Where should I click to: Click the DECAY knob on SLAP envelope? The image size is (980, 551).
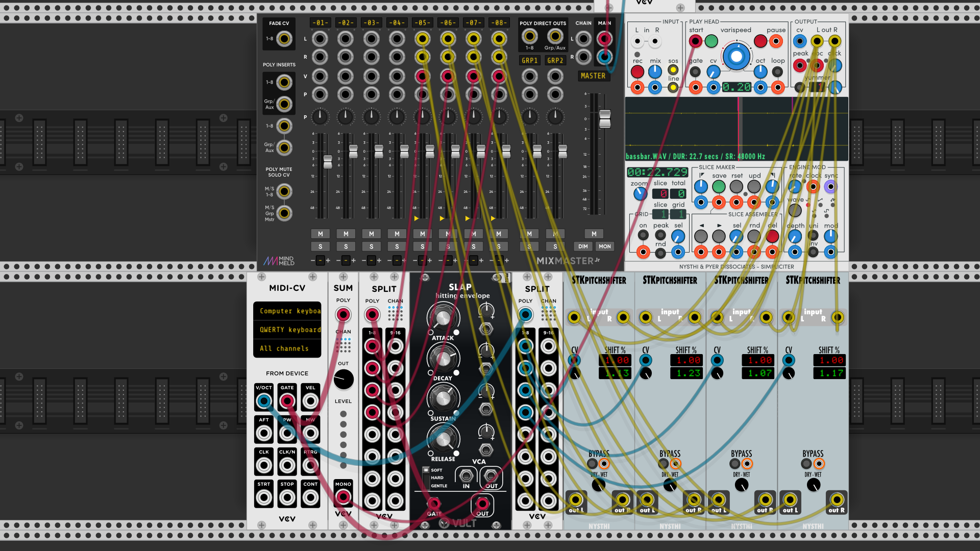click(443, 358)
